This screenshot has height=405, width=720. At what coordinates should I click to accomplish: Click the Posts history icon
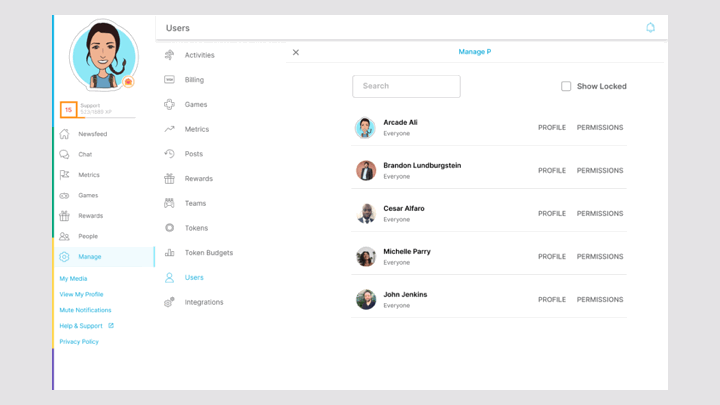(x=169, y=154)
